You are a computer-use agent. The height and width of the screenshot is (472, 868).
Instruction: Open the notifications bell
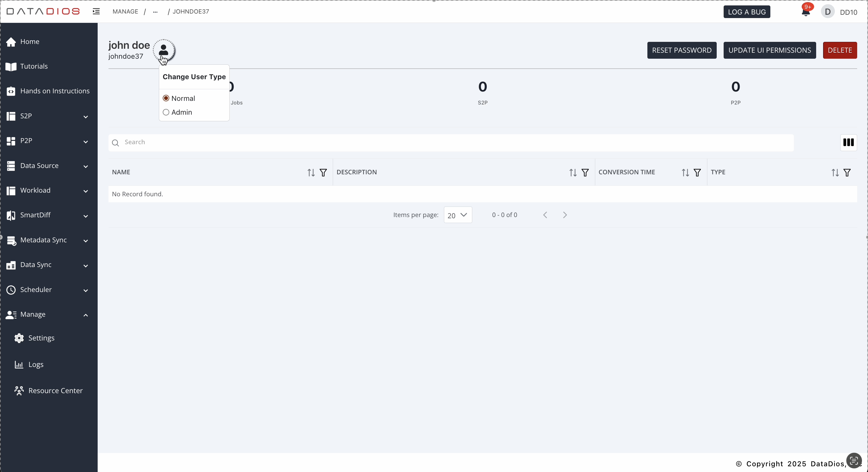805,12
